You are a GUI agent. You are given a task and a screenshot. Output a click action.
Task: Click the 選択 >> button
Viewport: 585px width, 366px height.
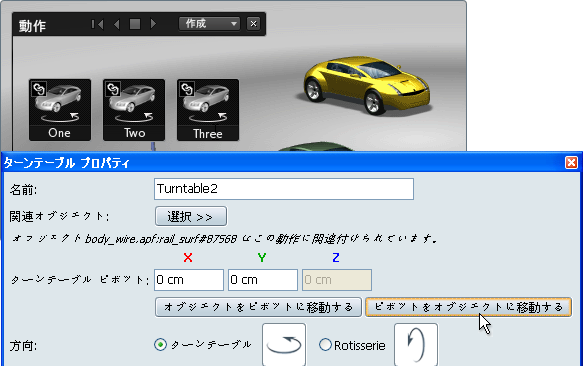(x=191, y=216)
